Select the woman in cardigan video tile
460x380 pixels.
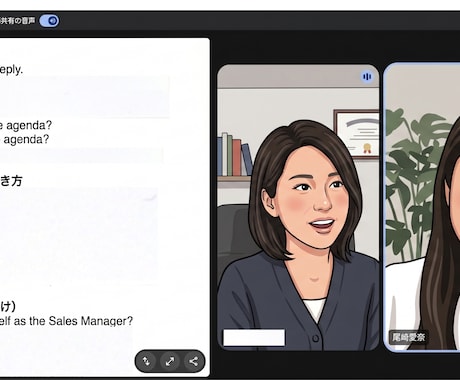[x=298, y=207]
